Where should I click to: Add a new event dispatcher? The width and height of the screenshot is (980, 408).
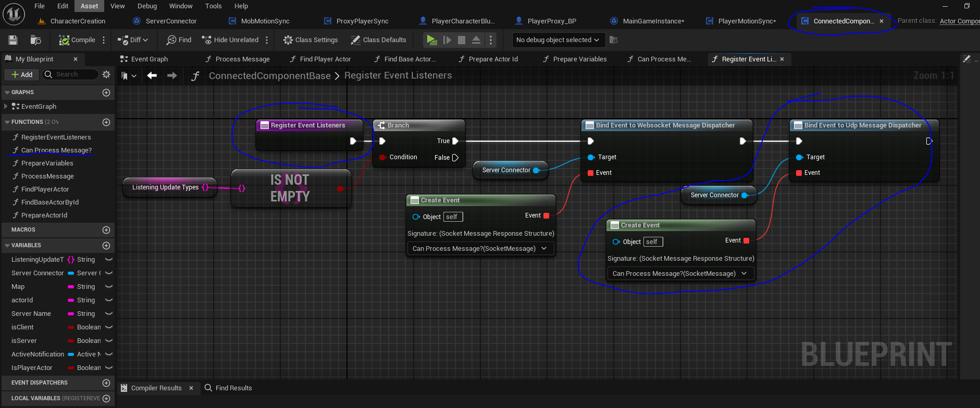tap(106, 383)
